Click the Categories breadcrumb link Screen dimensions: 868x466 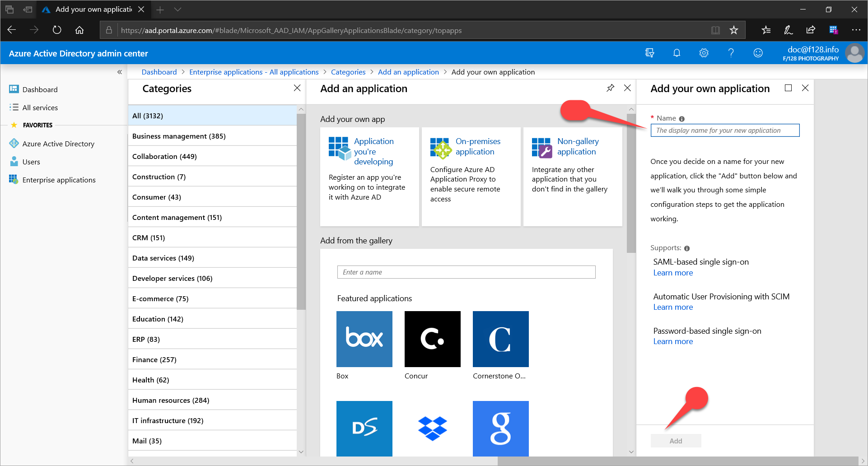pos(348,72)
